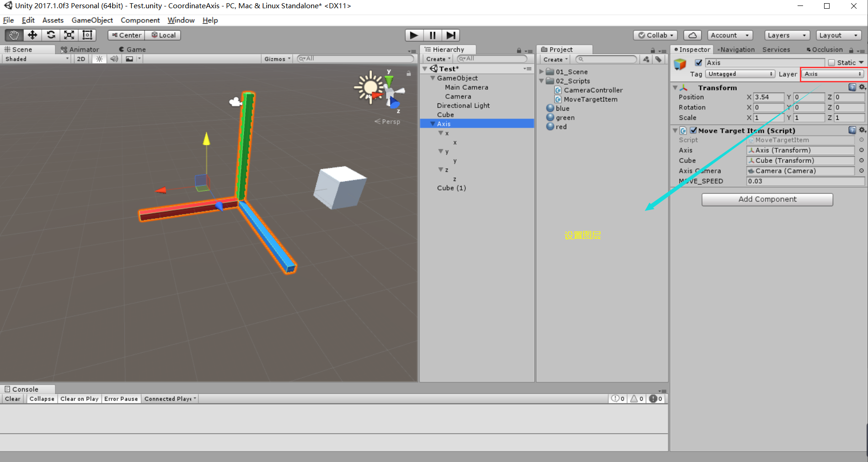Toggle 2D scene view
Image resolution: width=868 pixels, height=462 pixels.
point(81,59)
